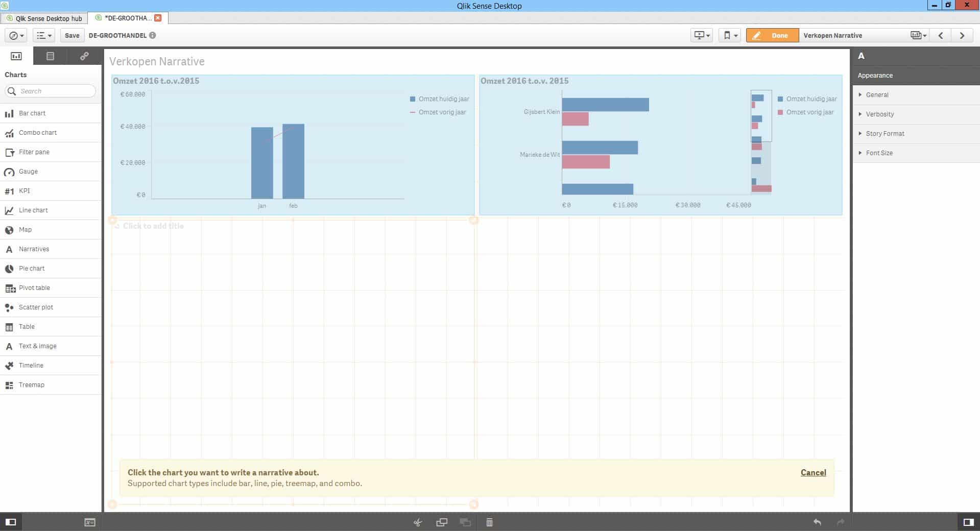Undo the last action
Screen dimensions: 980x531
(817, 522)
